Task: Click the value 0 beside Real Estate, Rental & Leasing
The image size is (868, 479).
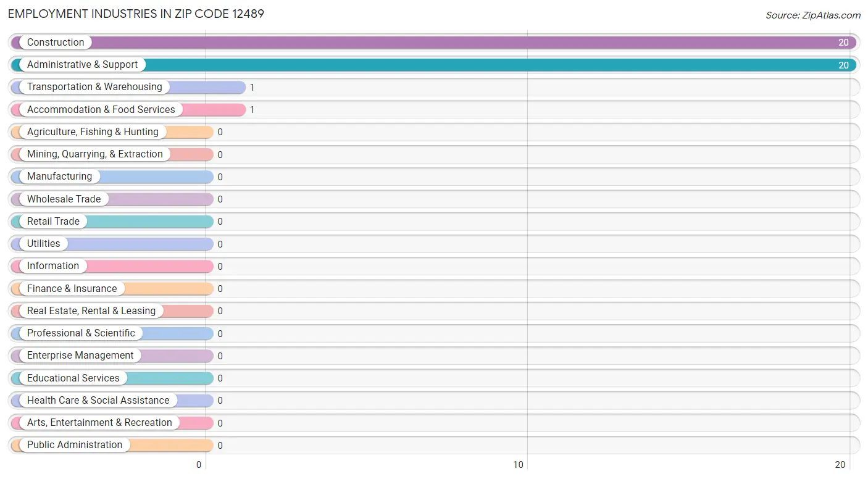Action: 220,311
